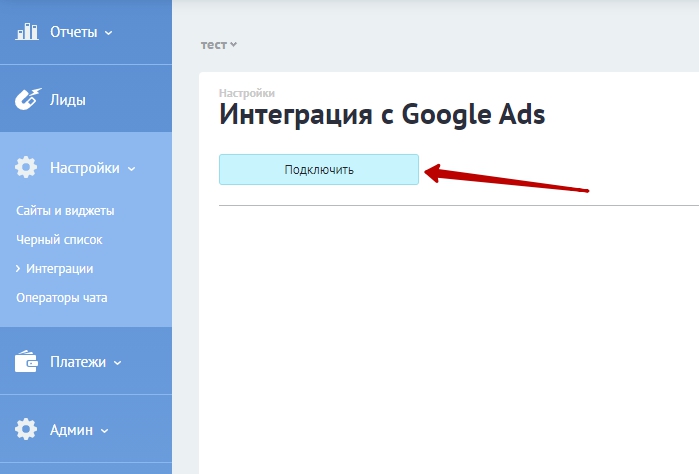Open Сайты и виджеты settings
The width and height of the screenshot is (699, 474).
click(x=65, y=210)
